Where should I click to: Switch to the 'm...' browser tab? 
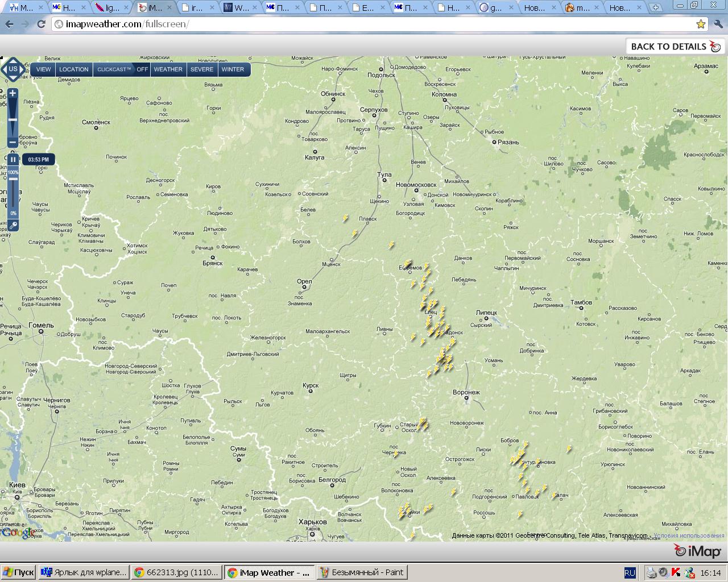tap(581, 8)
